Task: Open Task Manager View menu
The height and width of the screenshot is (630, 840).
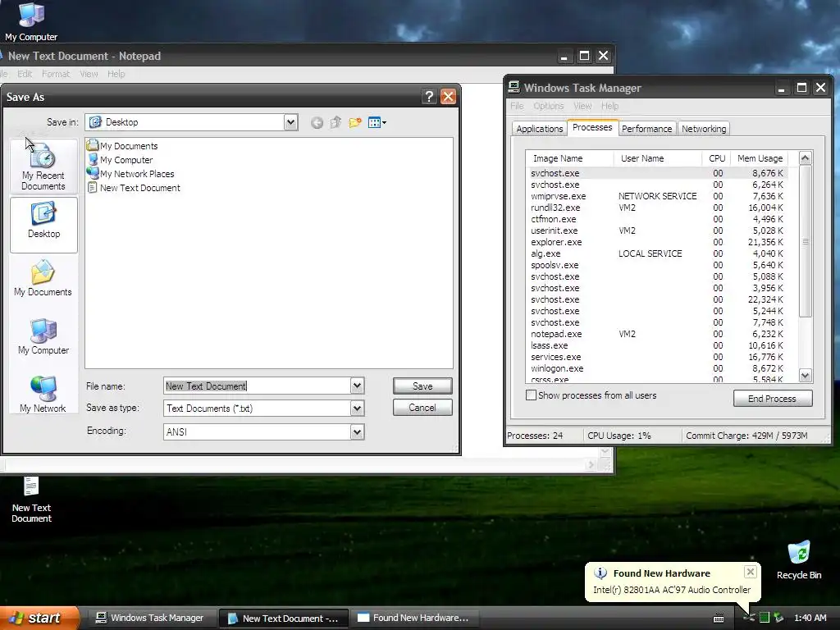Action: 582,106
